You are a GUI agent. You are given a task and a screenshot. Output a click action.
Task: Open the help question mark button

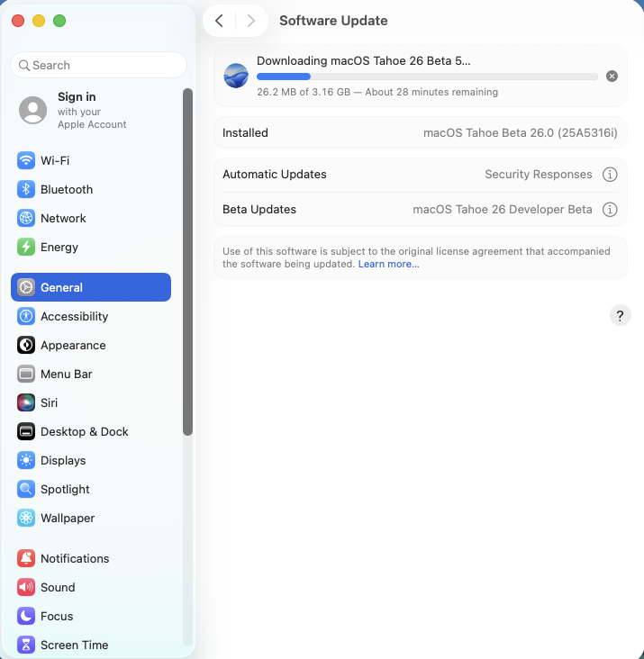point(620,316)
